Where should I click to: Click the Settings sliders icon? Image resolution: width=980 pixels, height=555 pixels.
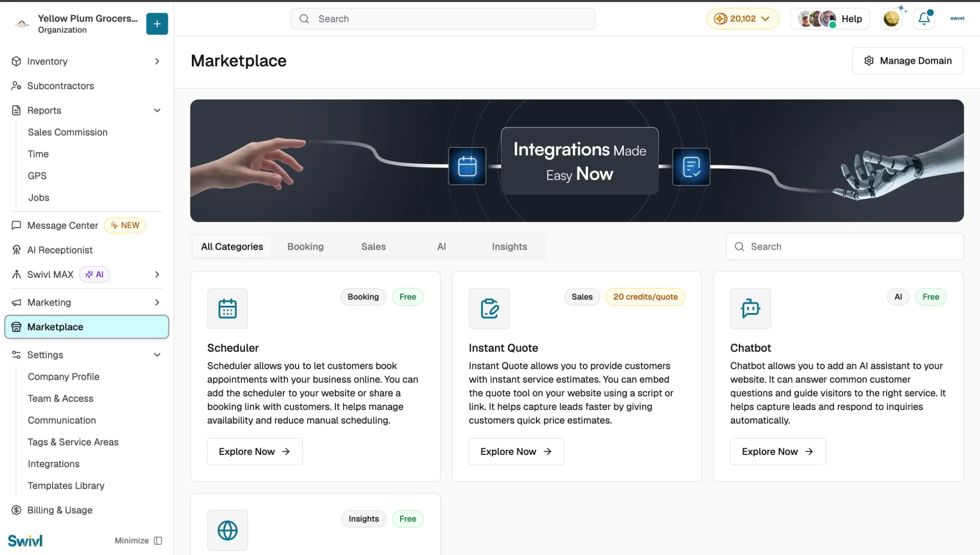(x=16, y=355)
